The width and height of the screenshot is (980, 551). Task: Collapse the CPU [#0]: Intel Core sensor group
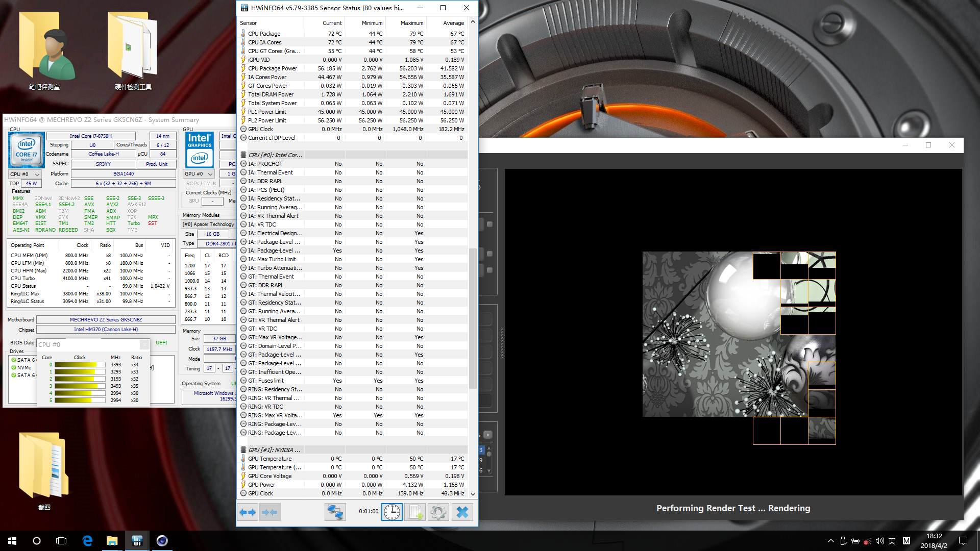click(243, 155)
